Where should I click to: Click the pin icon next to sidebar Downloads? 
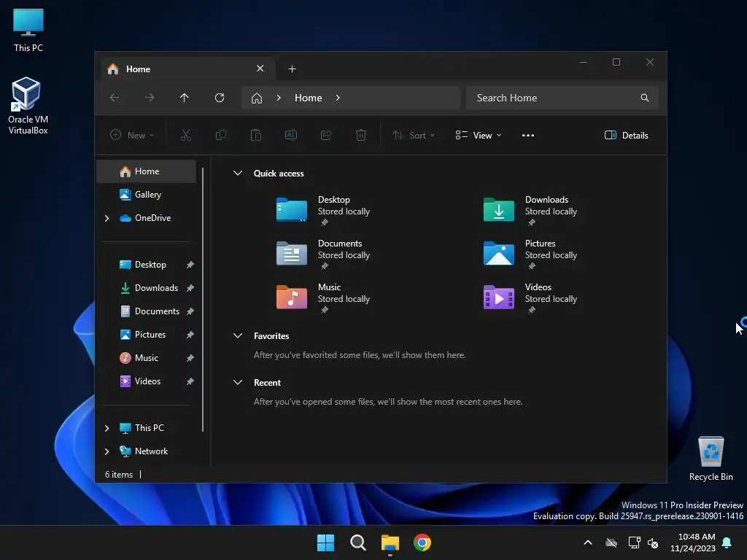190,288
